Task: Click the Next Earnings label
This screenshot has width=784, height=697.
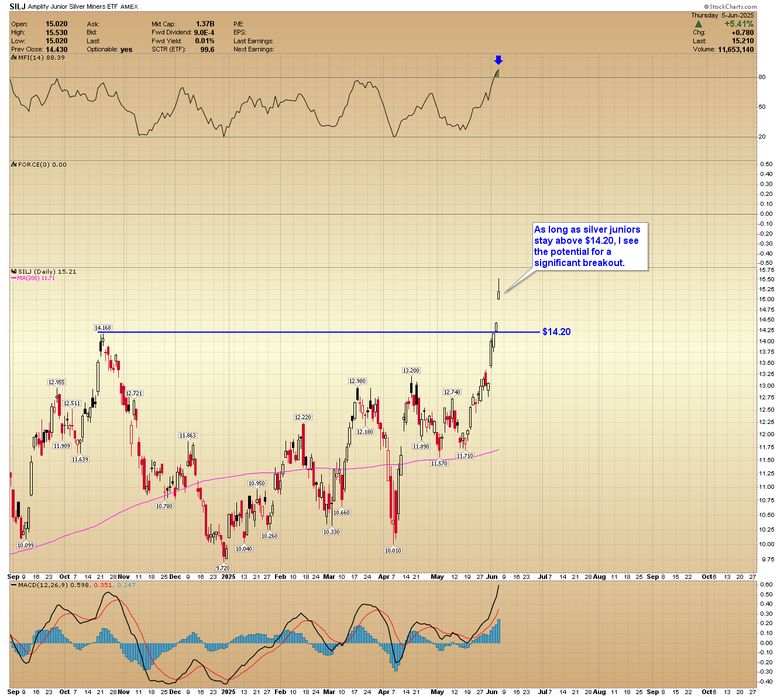Action: [253, 50]
